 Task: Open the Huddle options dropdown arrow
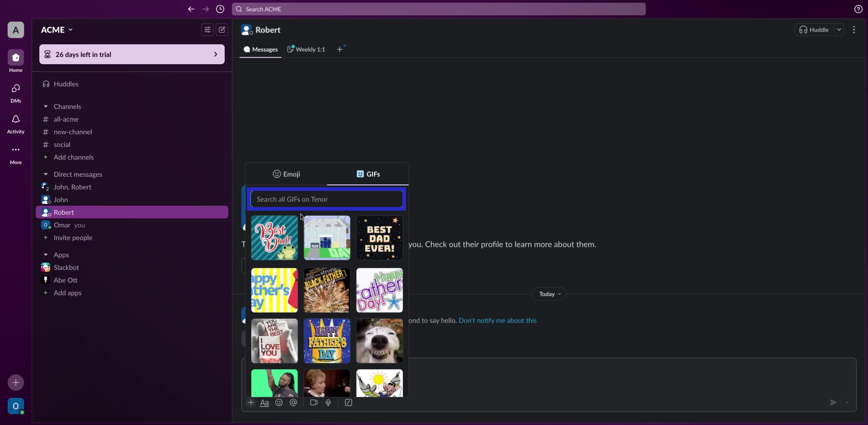click(840, 29)
